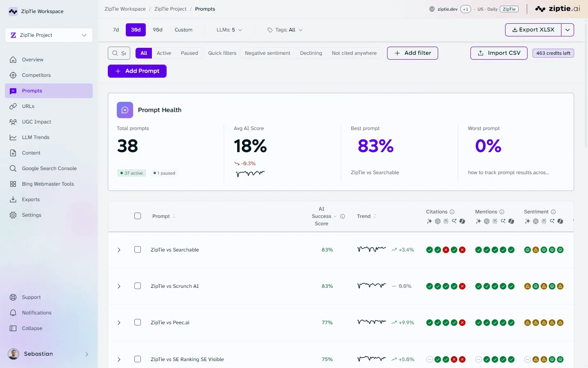Open the Overview page

coord(49,60)
